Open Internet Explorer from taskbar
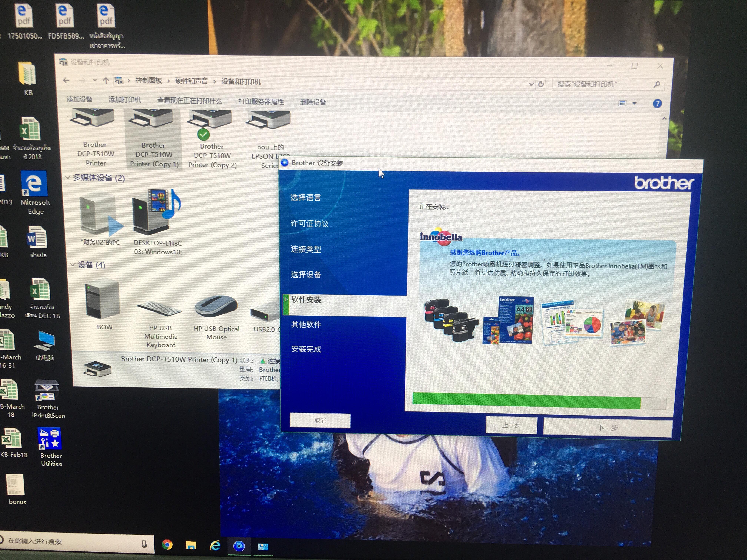 215,545
